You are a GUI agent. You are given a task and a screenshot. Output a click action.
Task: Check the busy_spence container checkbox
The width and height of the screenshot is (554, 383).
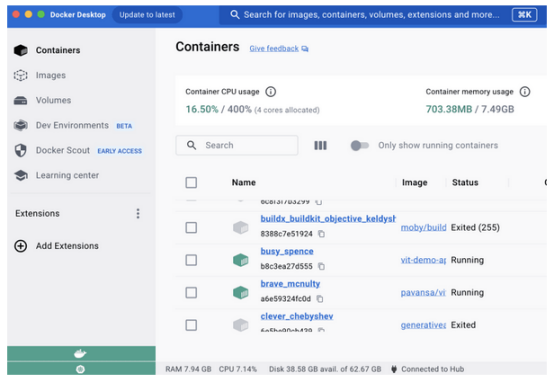191,260
